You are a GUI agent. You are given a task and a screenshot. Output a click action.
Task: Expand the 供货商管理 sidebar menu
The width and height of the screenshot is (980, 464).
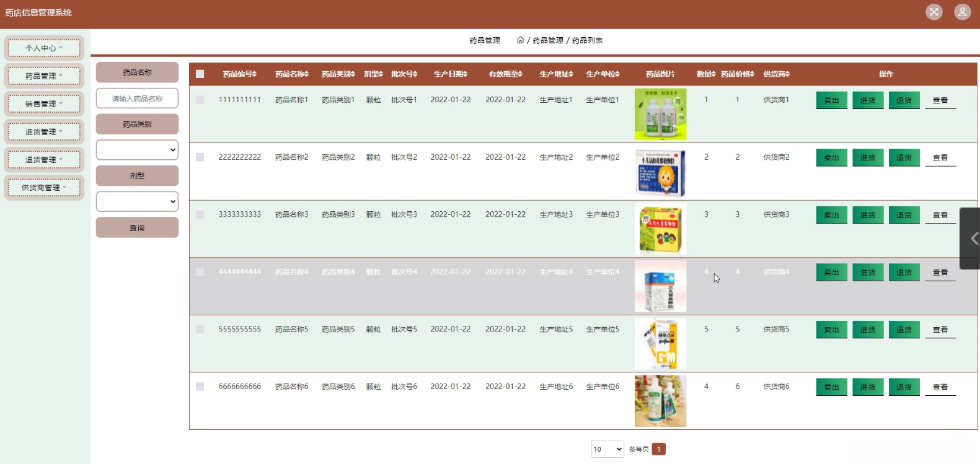point(44,187)
